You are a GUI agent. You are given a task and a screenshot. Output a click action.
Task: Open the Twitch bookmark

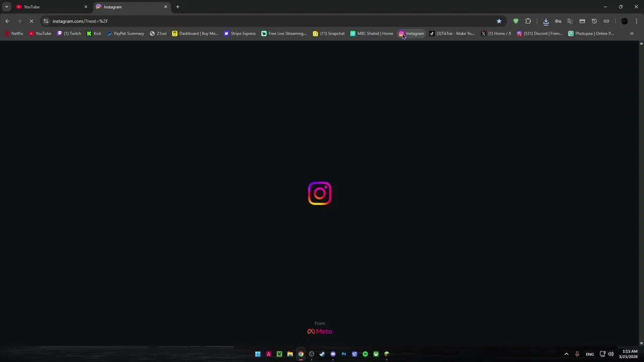click(x=69, y=34)
